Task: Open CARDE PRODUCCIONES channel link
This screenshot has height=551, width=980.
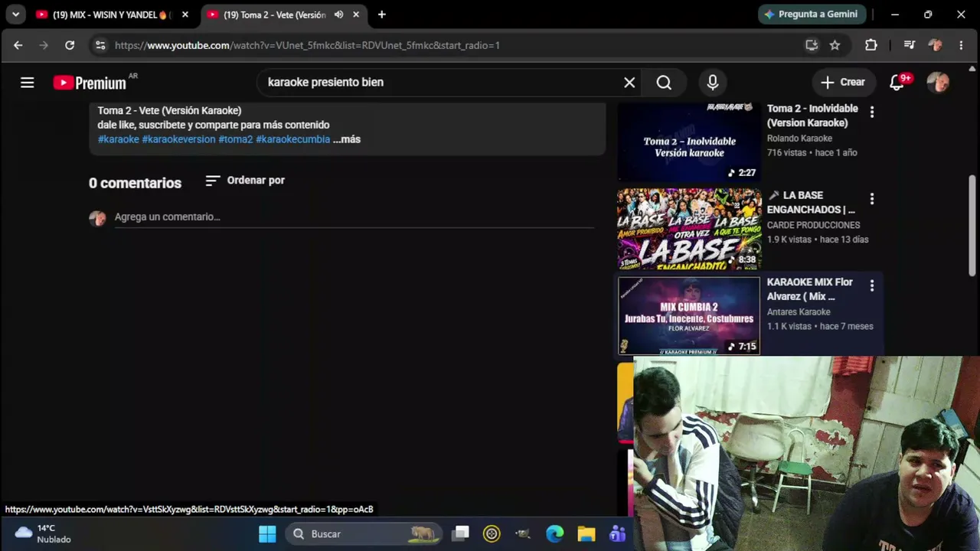Action: 813,225
